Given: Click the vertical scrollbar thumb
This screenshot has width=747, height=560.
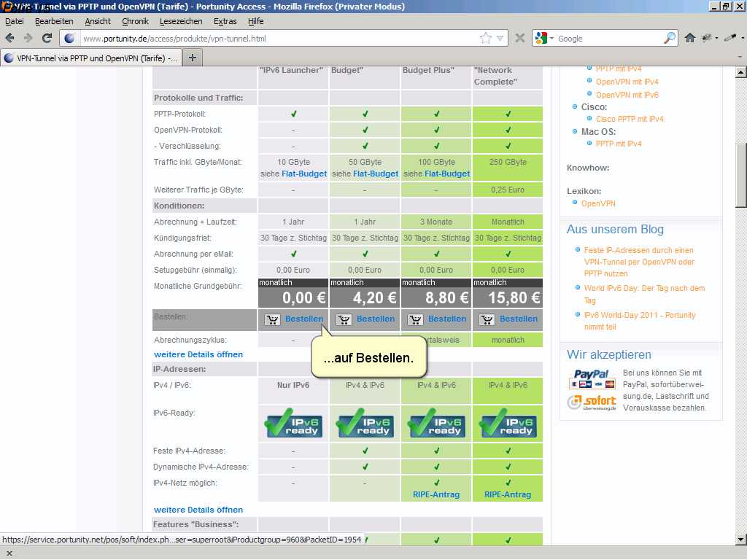Looking at the screenshot, I should coord(740,175).
